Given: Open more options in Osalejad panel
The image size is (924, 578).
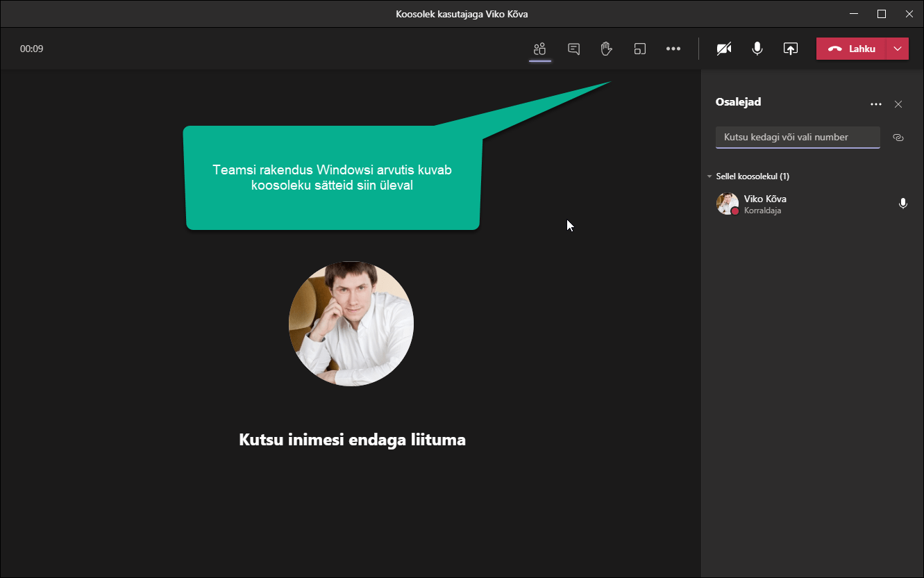Looking at the screenshot, I should 876,104.
